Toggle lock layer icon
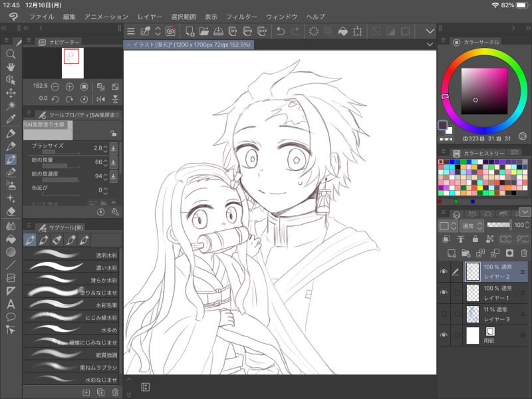 [x=475, y=239]
